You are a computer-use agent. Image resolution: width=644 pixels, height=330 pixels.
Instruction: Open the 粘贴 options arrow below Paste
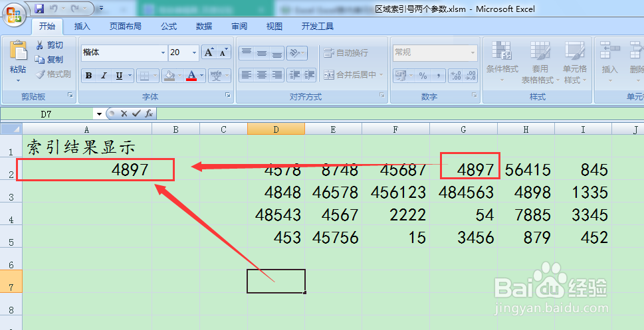point(18,80)
